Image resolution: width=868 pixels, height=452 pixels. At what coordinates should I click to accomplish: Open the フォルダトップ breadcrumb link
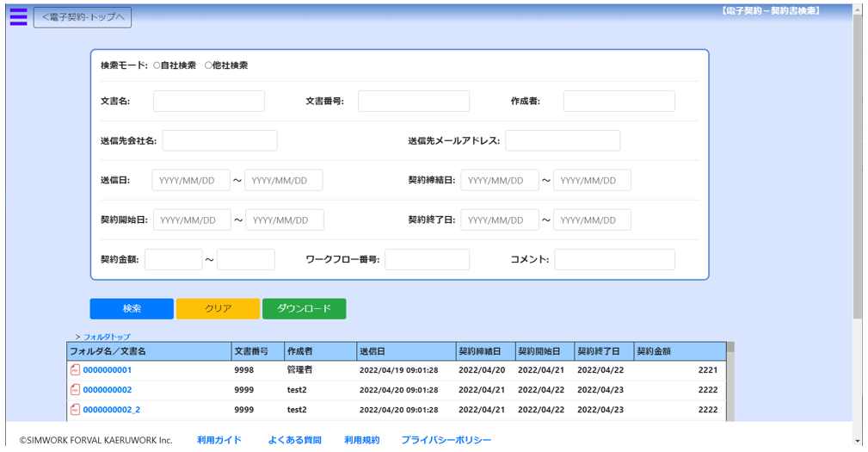tap(107, 337)
